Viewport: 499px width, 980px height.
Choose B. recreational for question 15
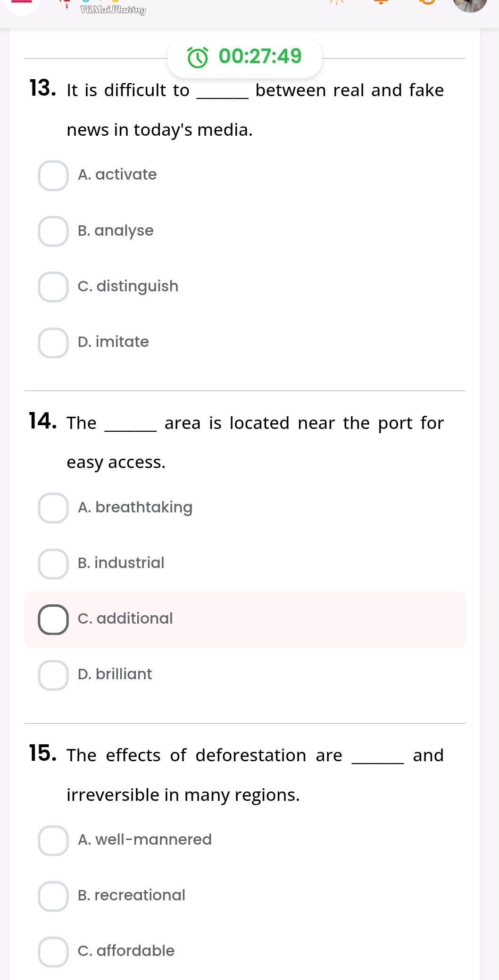click(53, 896)
